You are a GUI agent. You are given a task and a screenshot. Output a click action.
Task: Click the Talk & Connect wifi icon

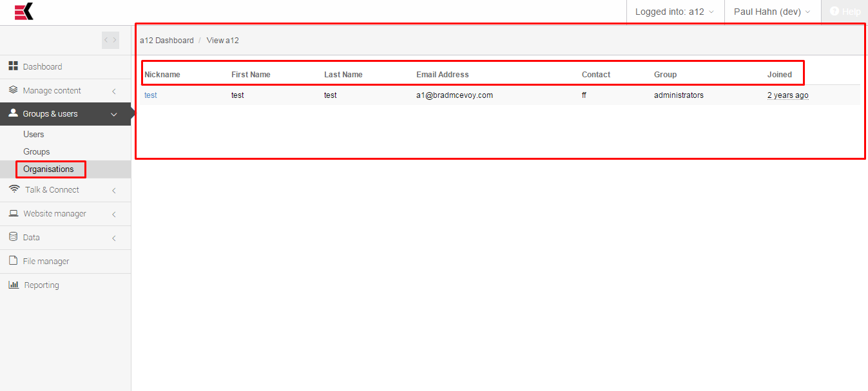point(14,189)
